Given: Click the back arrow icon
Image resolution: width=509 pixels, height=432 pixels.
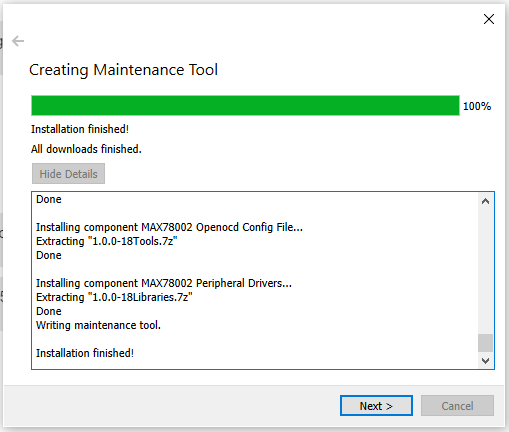Looking at the screenshot, I should pyautogui.click(x=18, y=41).
